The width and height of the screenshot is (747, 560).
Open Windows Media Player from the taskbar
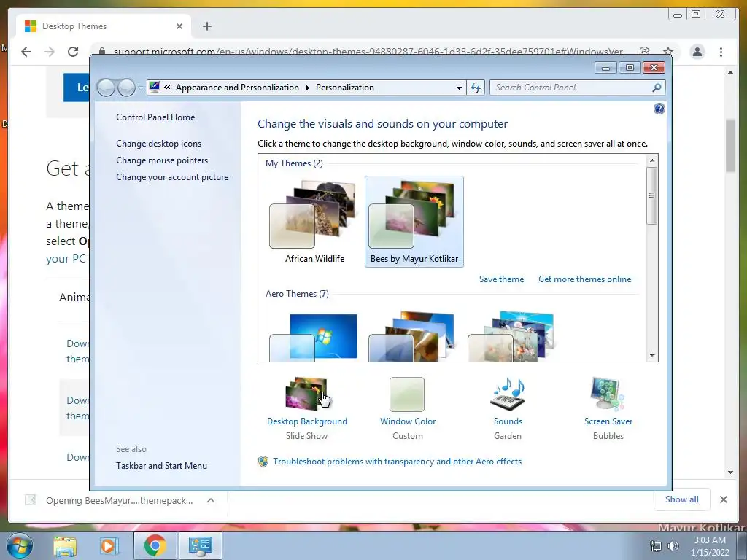(x=108, y=545)
